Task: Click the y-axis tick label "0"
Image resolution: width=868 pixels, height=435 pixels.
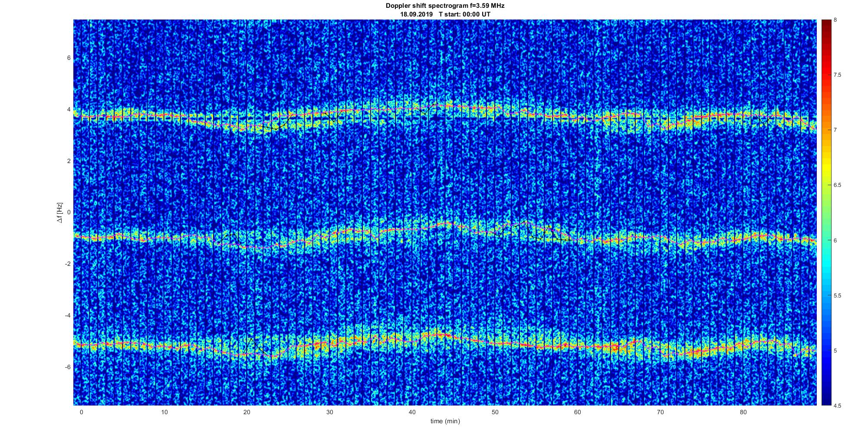Action: coord(69,213)
